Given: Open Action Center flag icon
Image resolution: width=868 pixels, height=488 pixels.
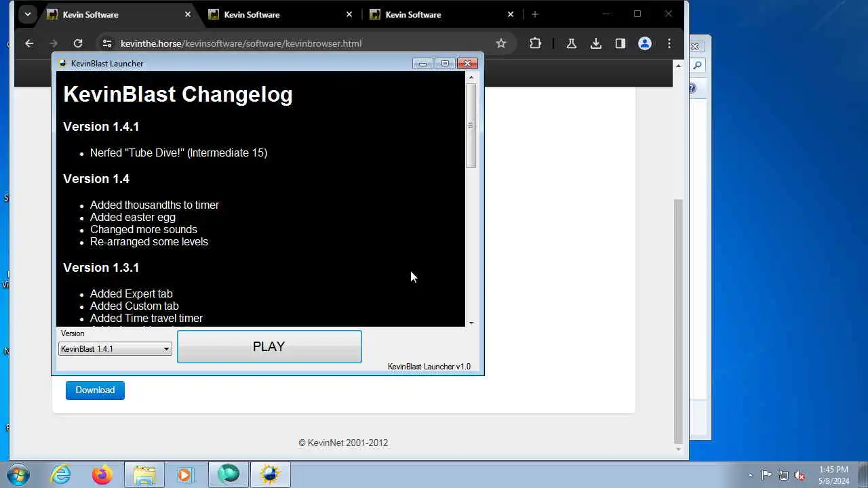Looking at the screenshot, I should (x=766, y=475).
